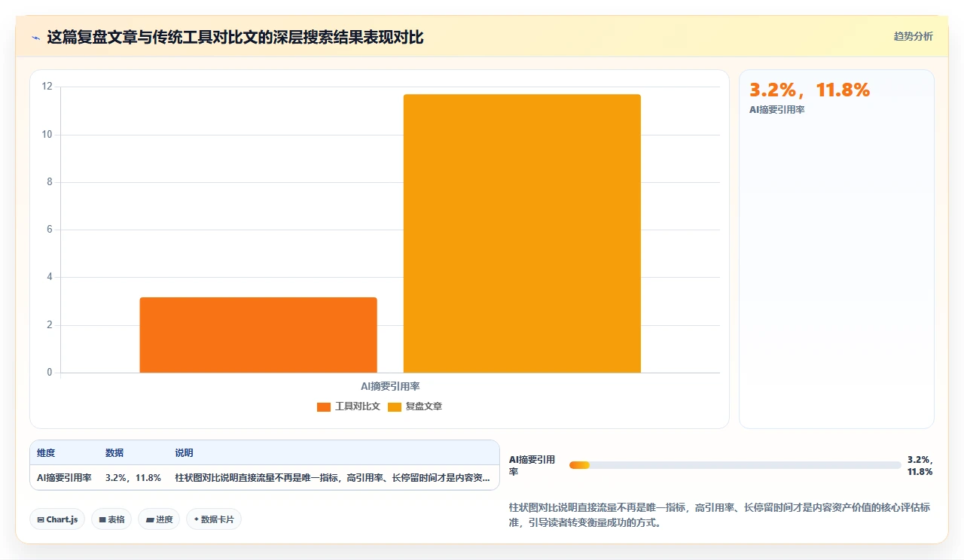Click the chart title heading text

pyautogui.click(x=236, y=37)
